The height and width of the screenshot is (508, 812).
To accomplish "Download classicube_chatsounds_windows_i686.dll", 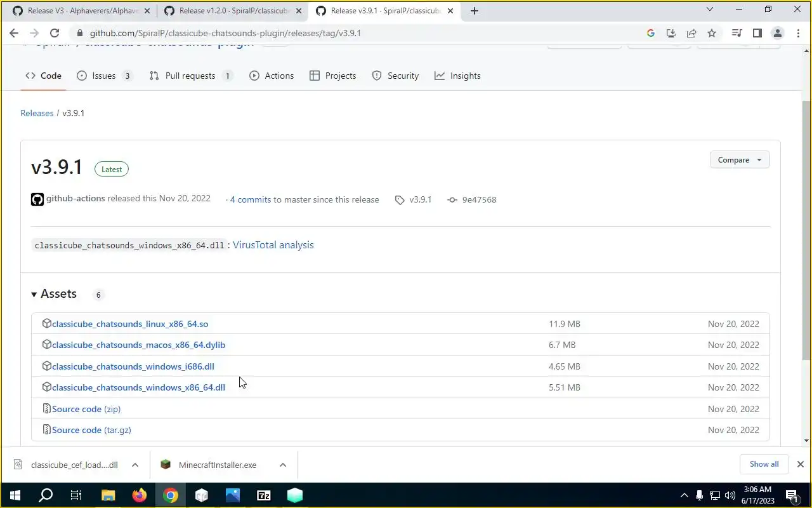I will (x=133, y=366).
